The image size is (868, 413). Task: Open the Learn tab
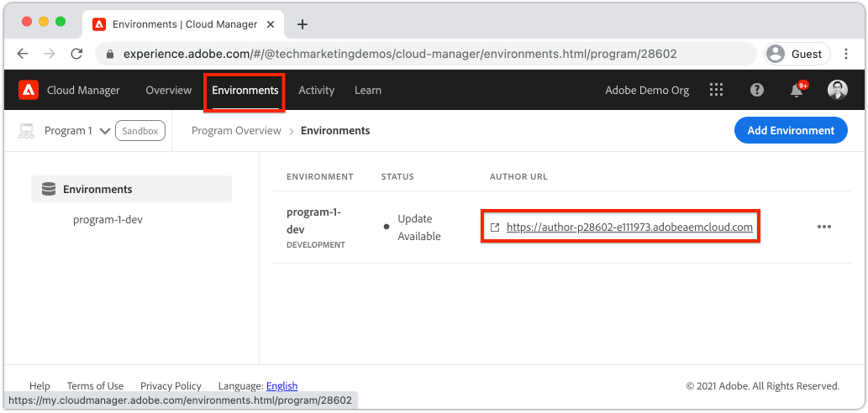[367, 90]
